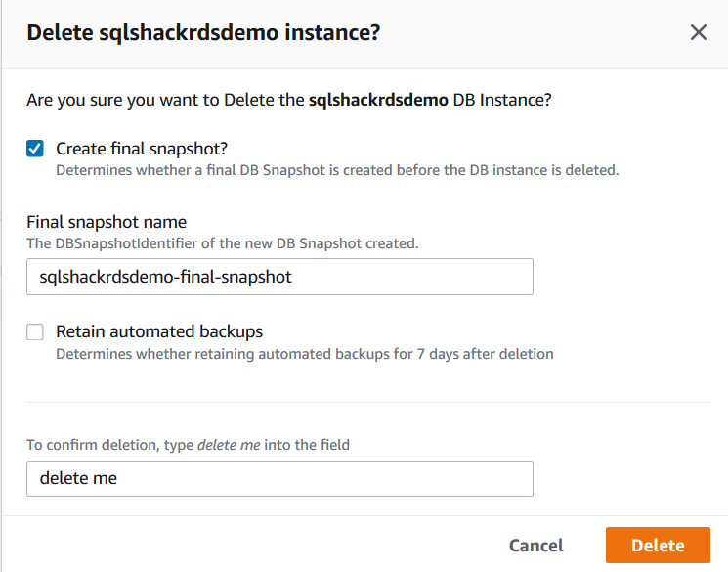Viewport: 728px width, 572px height.
Task: Click the bold sqlshackrdsdemo name in the question
Action: pos(378,100)
